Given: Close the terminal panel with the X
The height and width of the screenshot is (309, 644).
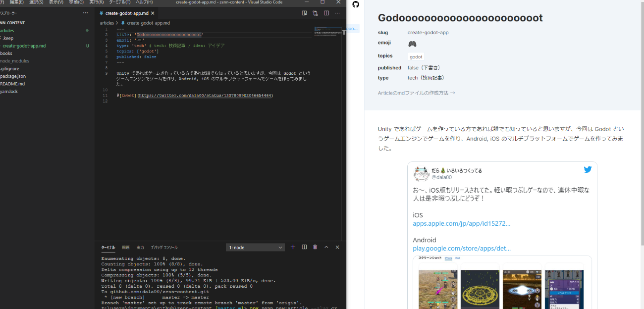Looking at the screenshot, I should point(337,247).
